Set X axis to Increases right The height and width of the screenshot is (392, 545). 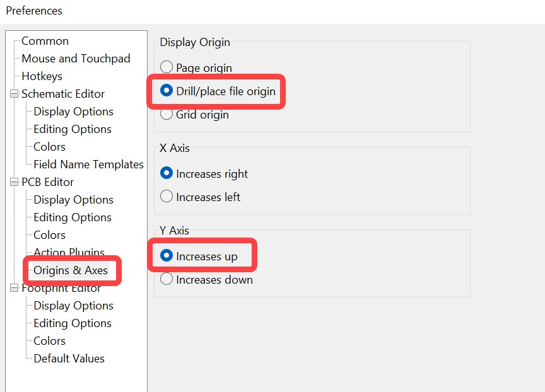[167, 173]
